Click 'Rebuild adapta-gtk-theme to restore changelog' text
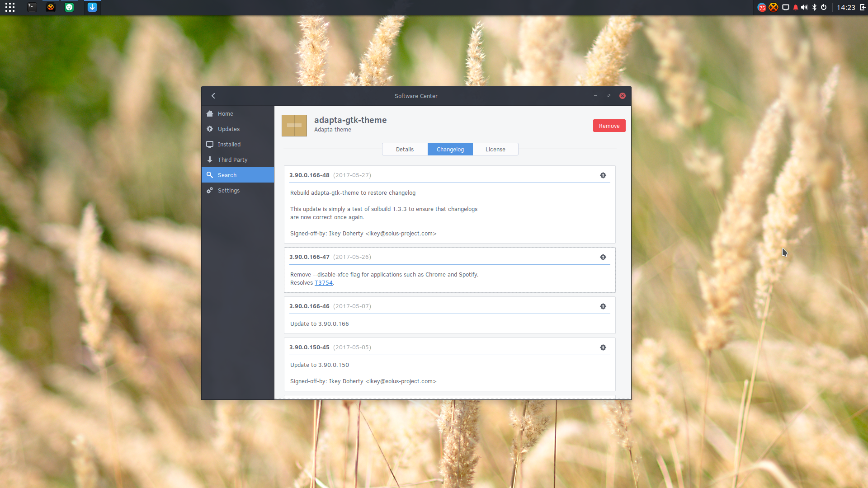 point(353,193)
